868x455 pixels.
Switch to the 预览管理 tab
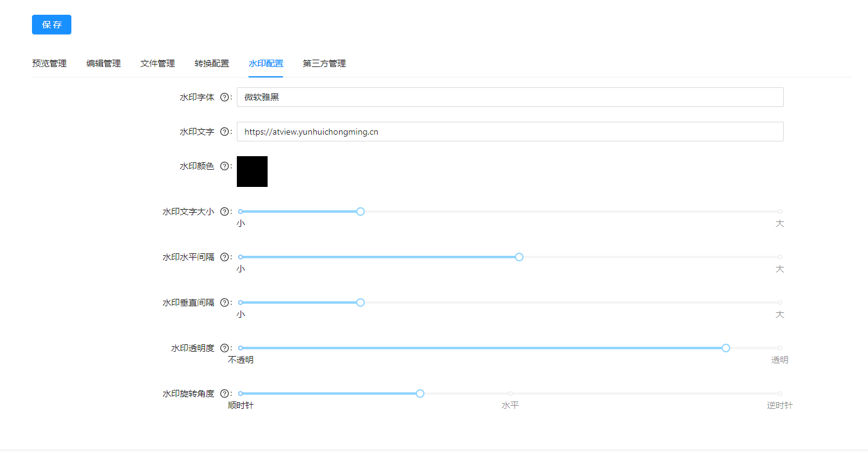(x=49, y=63)
